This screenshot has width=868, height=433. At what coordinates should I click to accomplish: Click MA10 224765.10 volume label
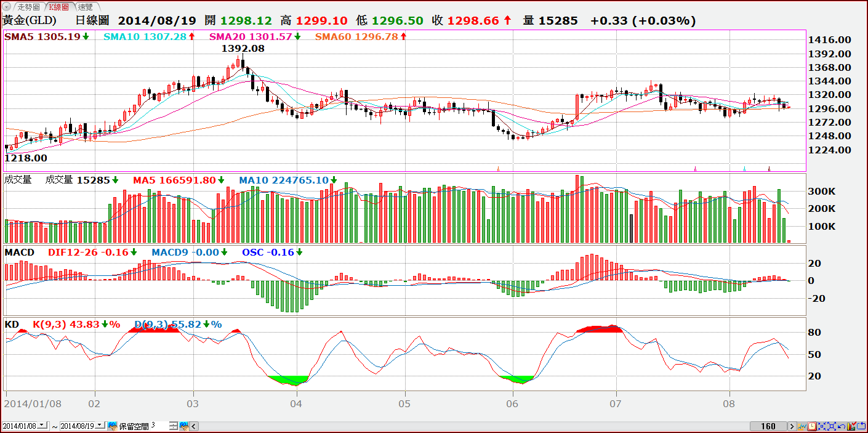click(x=284, y=180)
